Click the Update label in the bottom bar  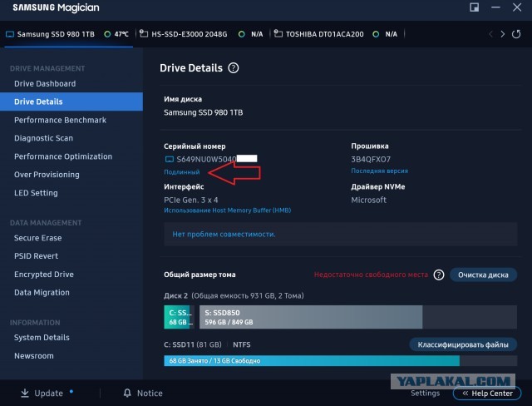tap(48, 393)
